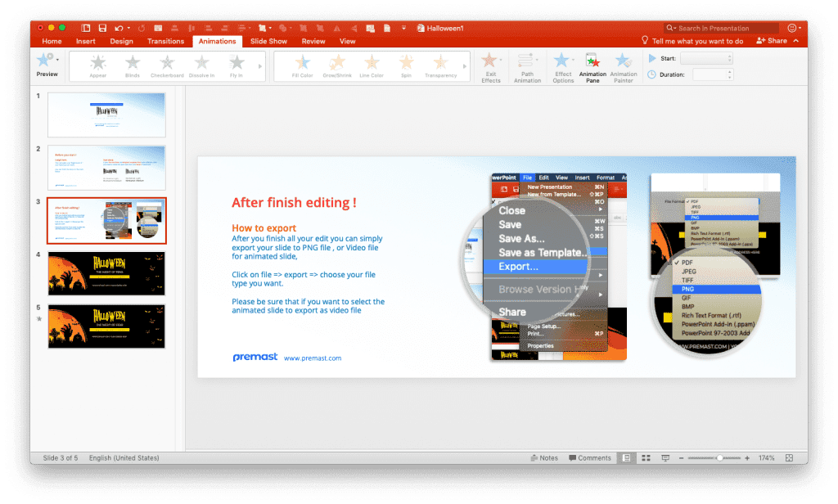Apply the Blinds entrance effect
The width and height of the screenshot is (838, 504).
click(133, 66)
